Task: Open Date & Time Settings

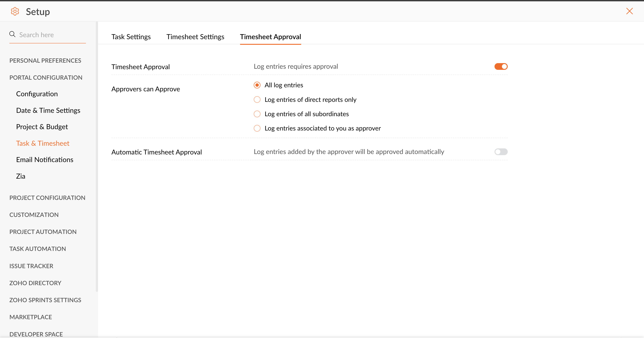Action: pos(48,110)
